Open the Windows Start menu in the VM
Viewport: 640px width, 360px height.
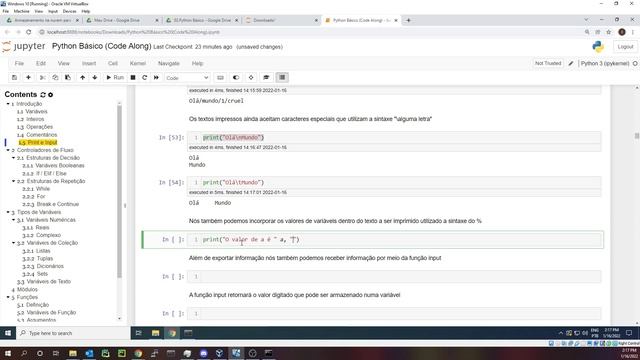8,333
